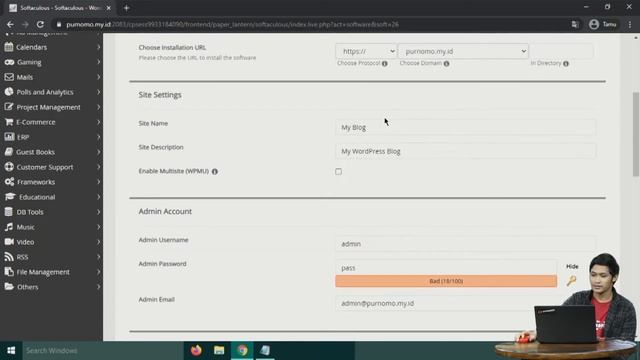Click the Calendars sidebar icon
This screenshot has height=360, width=640.
(x=9, y=47)
